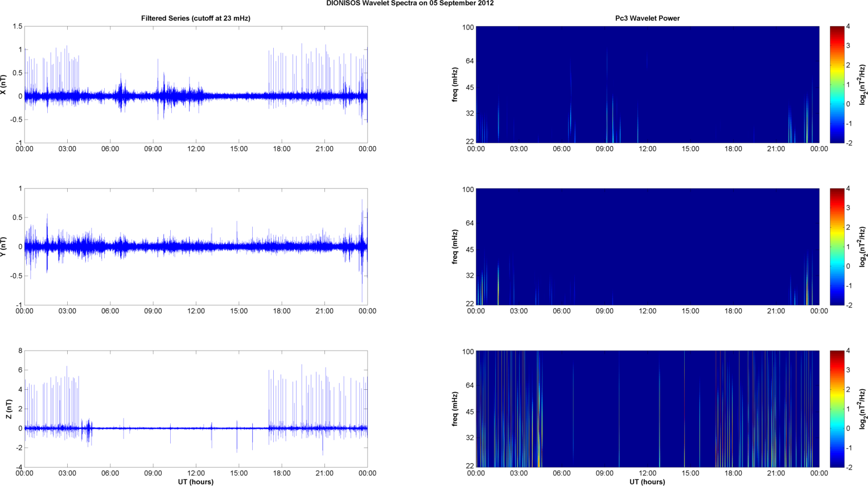Click "15:00" tick under Z filtered series plot
Viewport: 868px width, 486px height.
click(239, 473)
